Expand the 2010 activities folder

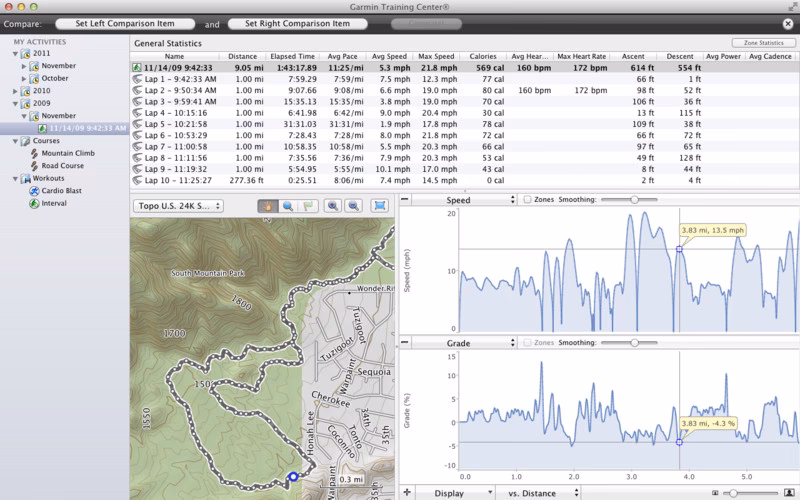point(15,91)
